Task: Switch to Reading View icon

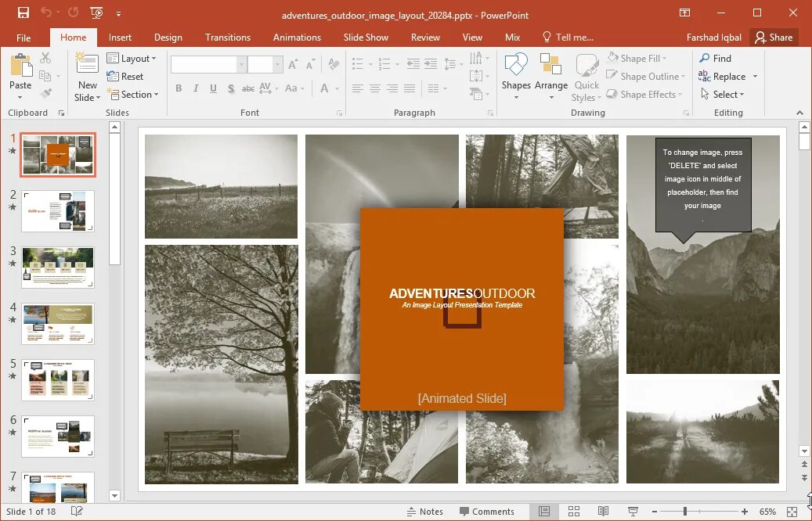Action: (x=603, y=511)
